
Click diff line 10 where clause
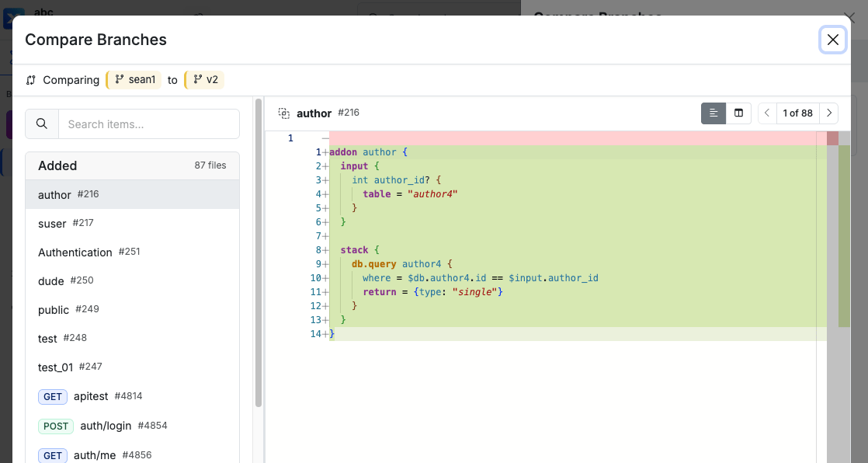481,278
